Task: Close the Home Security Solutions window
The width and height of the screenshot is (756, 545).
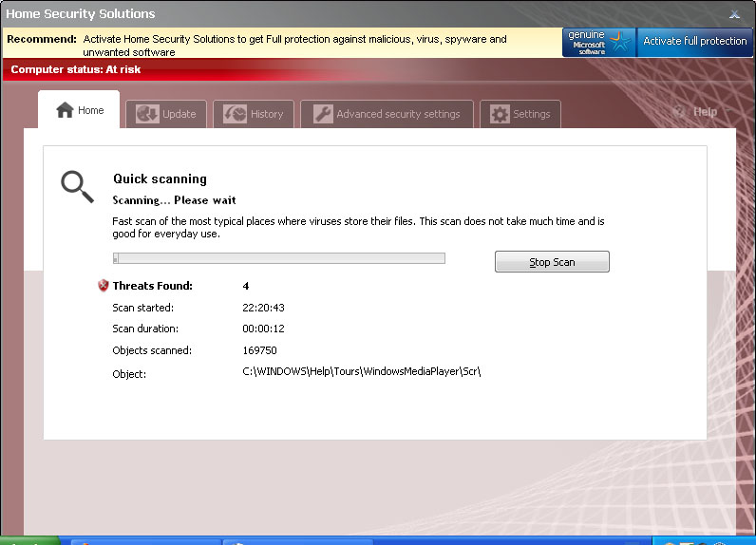Action: [734, 14]
